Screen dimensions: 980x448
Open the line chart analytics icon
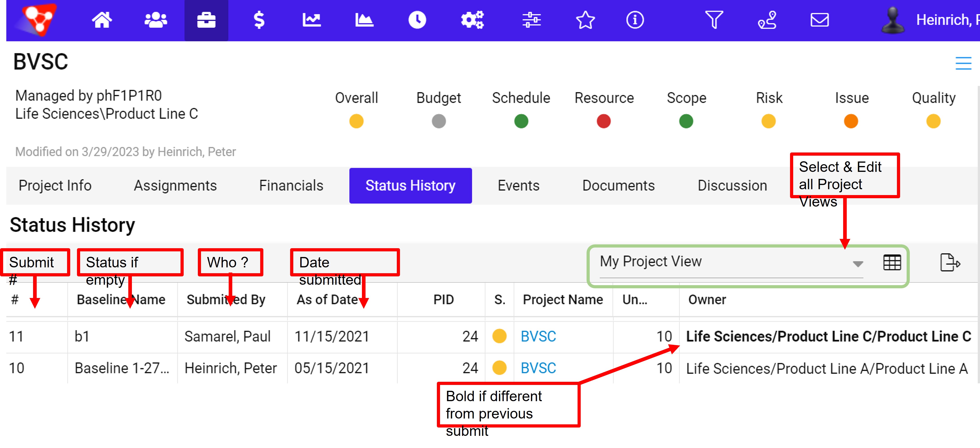tap(312, 20)
